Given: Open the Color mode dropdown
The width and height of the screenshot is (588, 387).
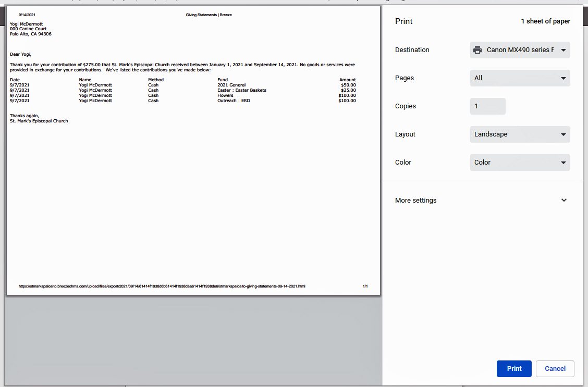Looking at the screenshot, I should click(520, 162).
